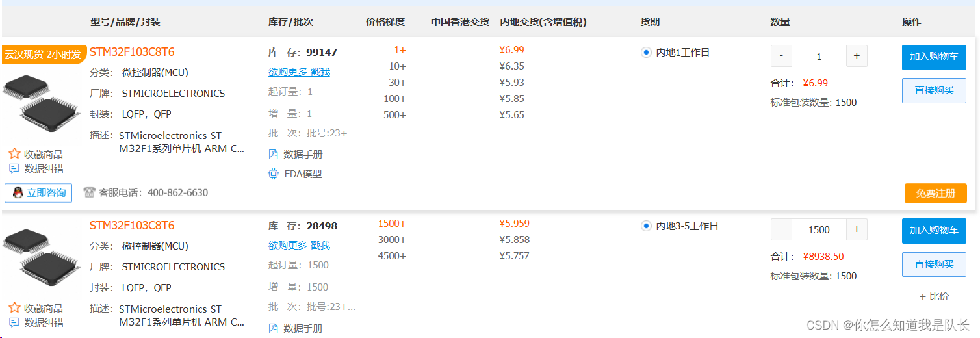Click the 库存/批次 column header
Screen dimensions: 980x338
(290, 21)
